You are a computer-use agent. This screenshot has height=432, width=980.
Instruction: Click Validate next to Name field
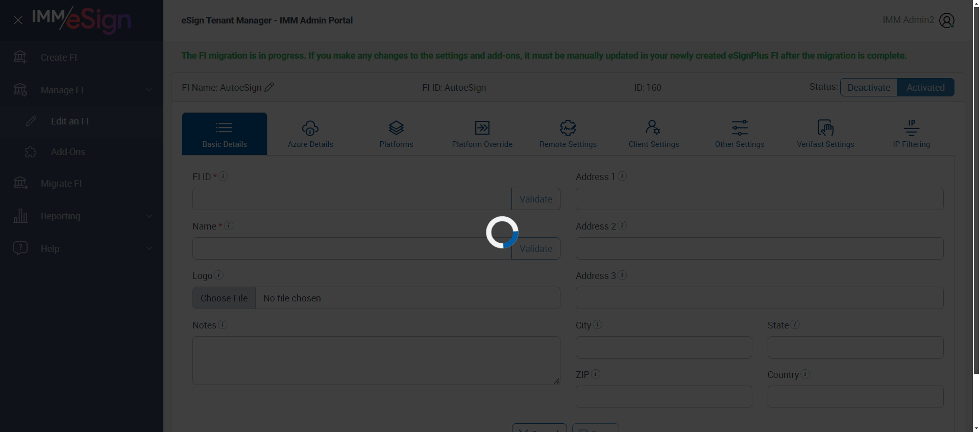pos(536,248)
